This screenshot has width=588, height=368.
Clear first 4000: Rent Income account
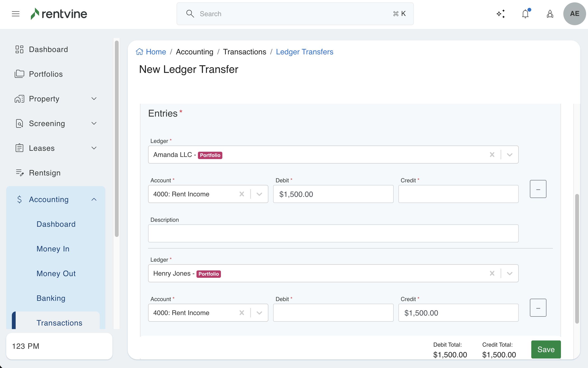[242, 194]
